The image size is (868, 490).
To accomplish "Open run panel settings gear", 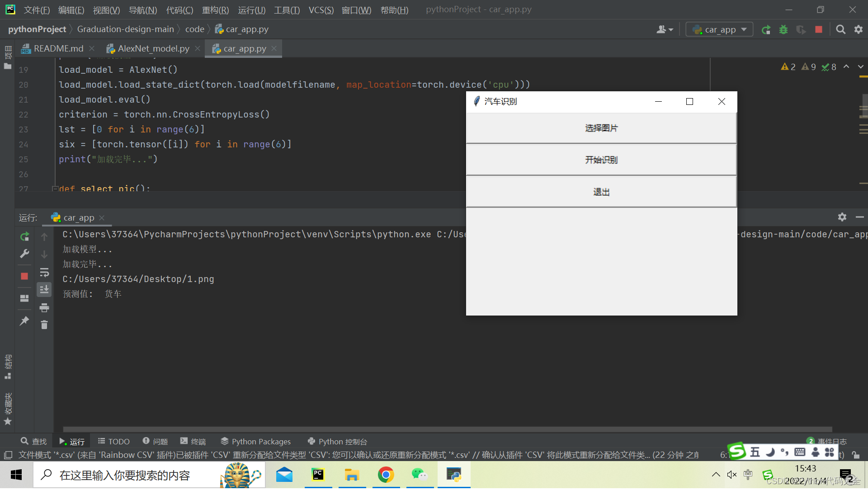I will pos(842,217).
